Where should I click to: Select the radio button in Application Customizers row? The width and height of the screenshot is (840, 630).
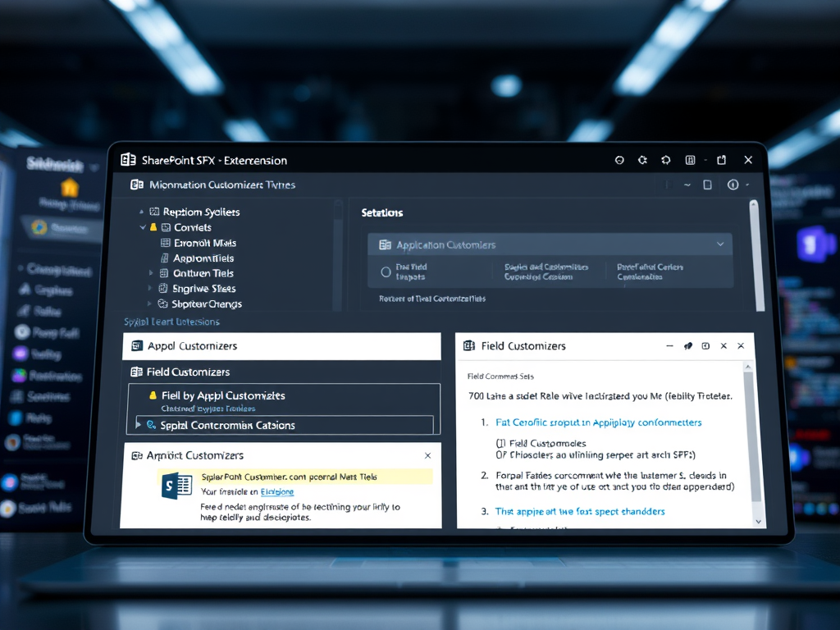386,272
